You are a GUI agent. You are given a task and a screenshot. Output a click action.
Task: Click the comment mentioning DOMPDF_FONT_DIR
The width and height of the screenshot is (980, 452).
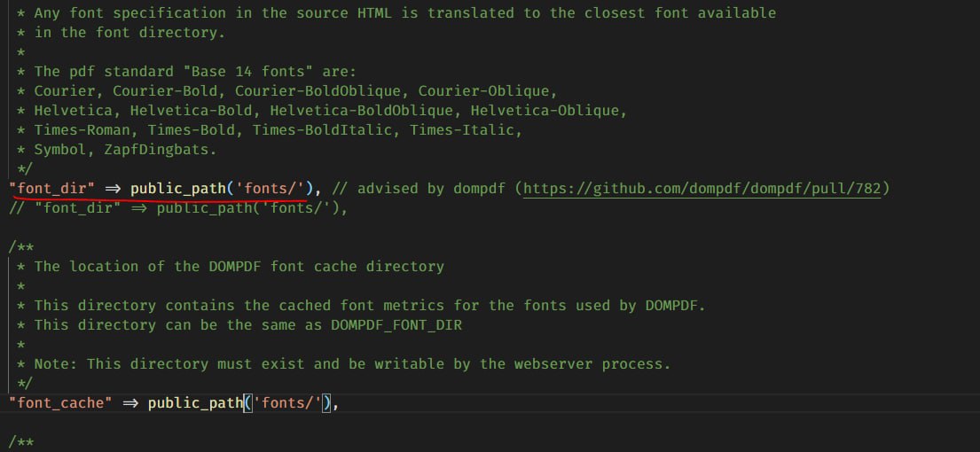click(x=247, y=324)
